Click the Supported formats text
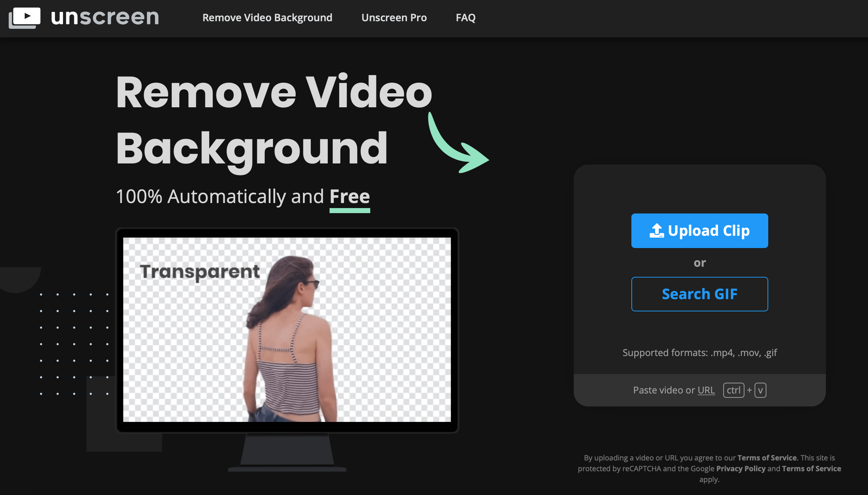 (699, 352)
